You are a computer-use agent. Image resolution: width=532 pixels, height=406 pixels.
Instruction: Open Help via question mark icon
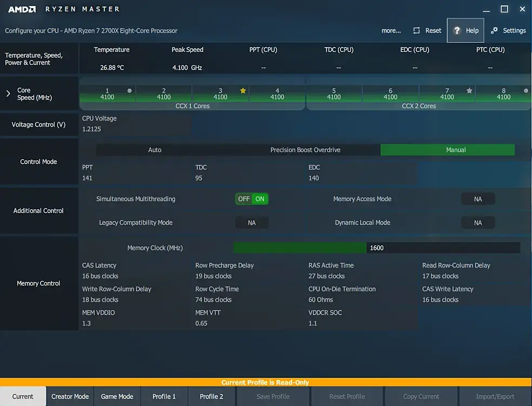point(457,30)
